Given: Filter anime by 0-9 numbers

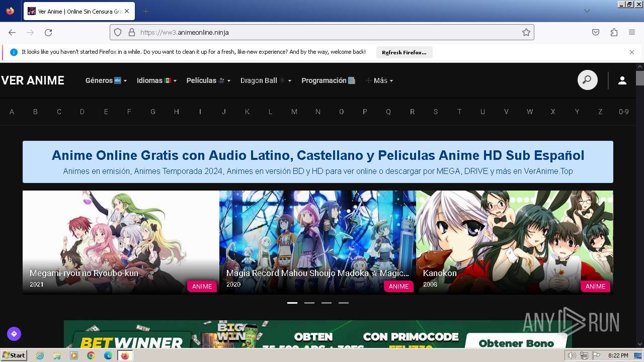Looking at the screenshot, I should [x=624, y=112].
